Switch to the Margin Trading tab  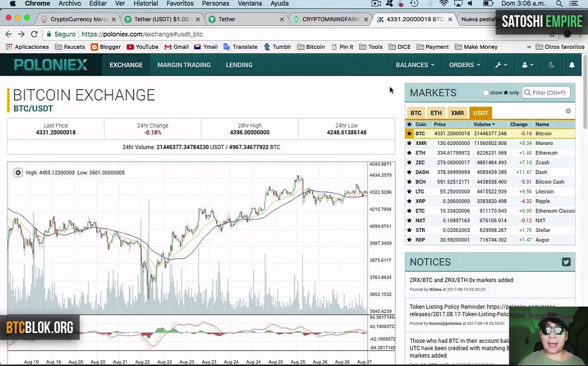click(184, 65)
